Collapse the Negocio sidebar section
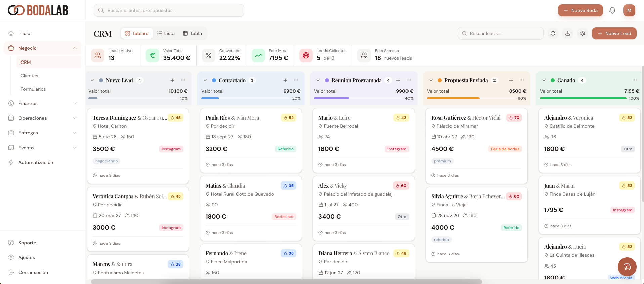Screen dimensions: 644x284 point(75,48)
